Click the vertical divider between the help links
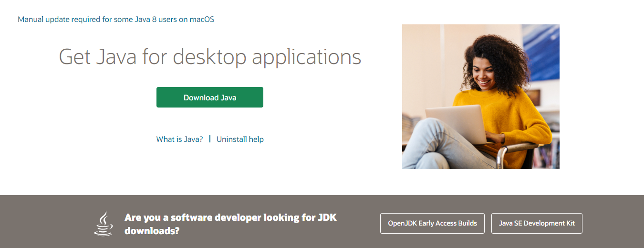This screenshot has height=248, width=644. click(x=210, y=140)
